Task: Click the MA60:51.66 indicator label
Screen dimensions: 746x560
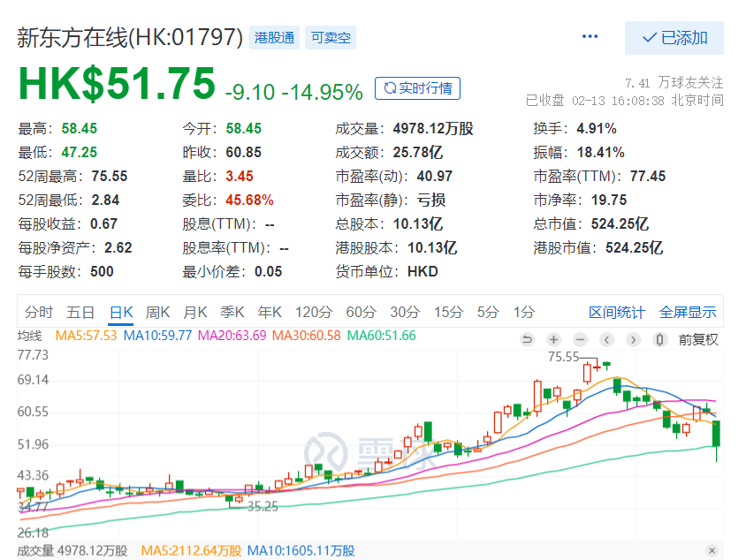Action: (x=382, y=336)
